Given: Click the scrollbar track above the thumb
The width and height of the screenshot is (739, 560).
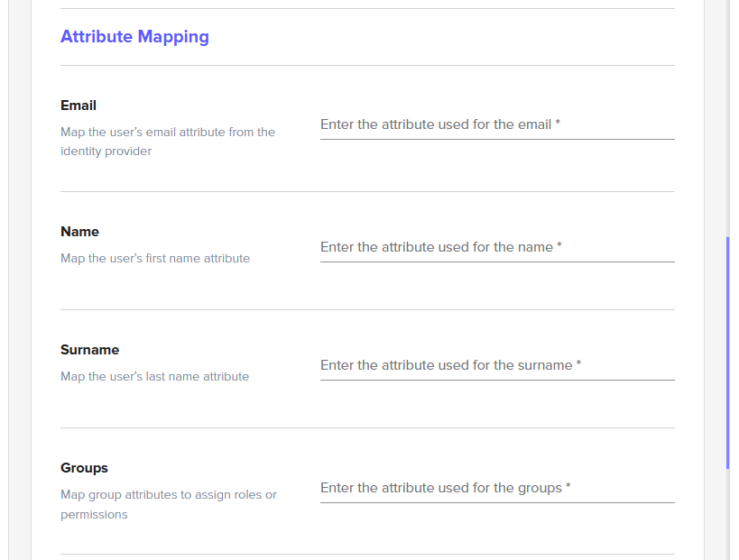Looking at the screenshot, I should (x=727, y=117).
